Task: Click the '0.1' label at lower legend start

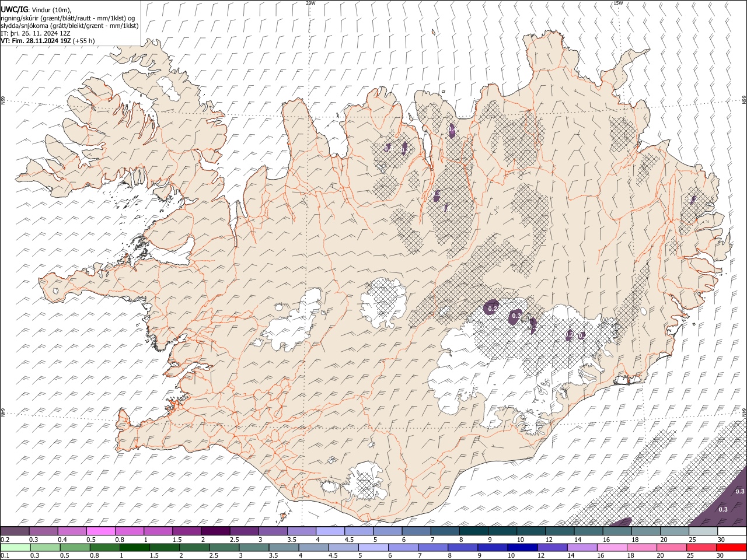Action: (4, 555)
